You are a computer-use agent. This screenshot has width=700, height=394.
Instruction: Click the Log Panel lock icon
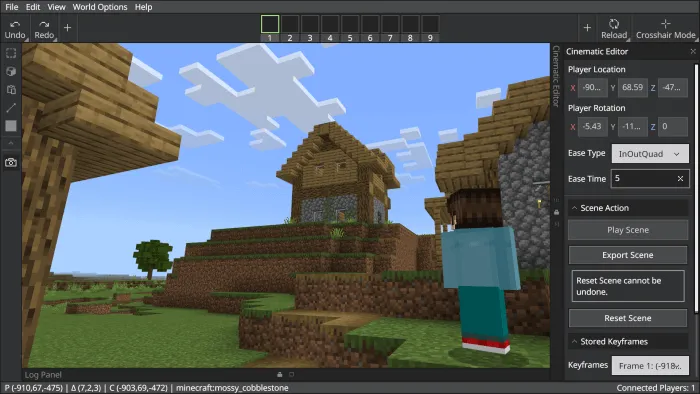tap(279, 374)
